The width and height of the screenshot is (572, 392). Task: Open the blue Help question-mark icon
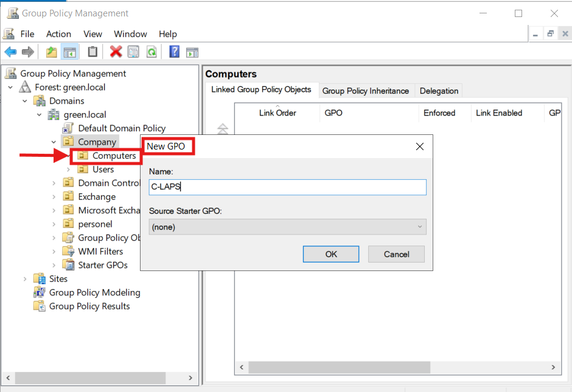(x=174, y=52)
